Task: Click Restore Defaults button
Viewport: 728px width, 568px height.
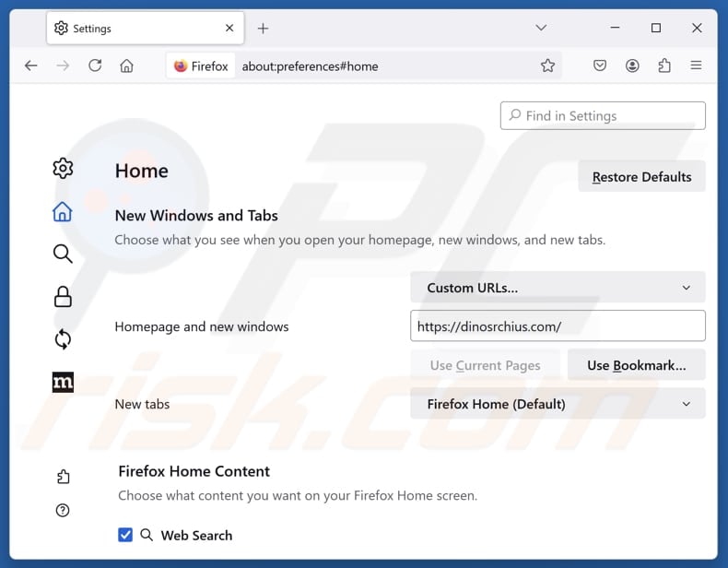Action: coord(641,176)
